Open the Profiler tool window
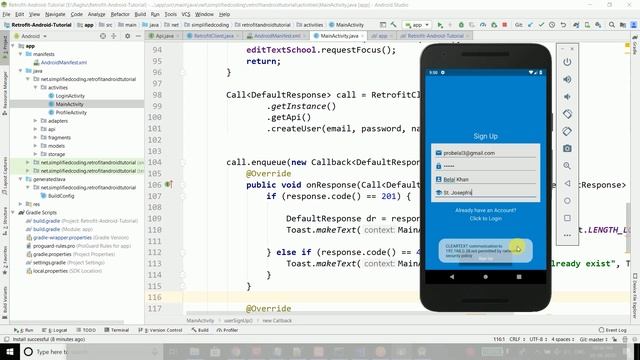 click(228, 330)
